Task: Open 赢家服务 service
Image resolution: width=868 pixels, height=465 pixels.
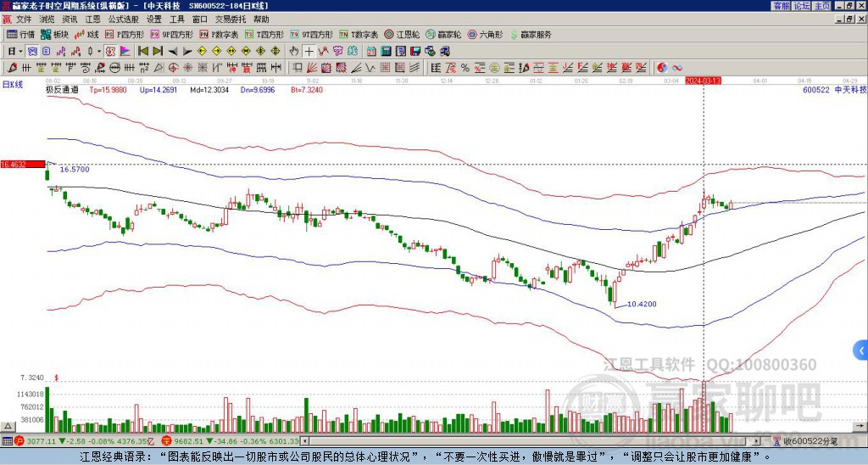Action: click(531, 34)
